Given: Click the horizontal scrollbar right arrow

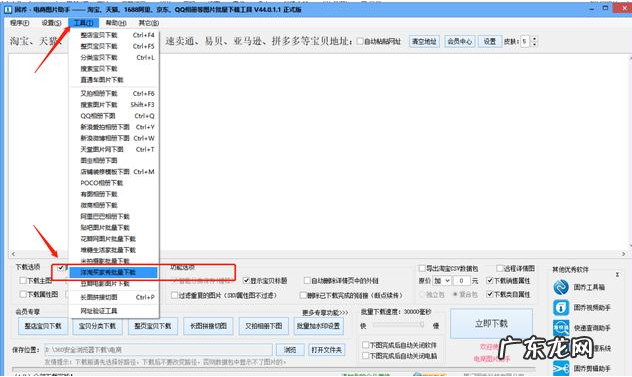Looking at the screenshot, I should (x=624, y=254).
